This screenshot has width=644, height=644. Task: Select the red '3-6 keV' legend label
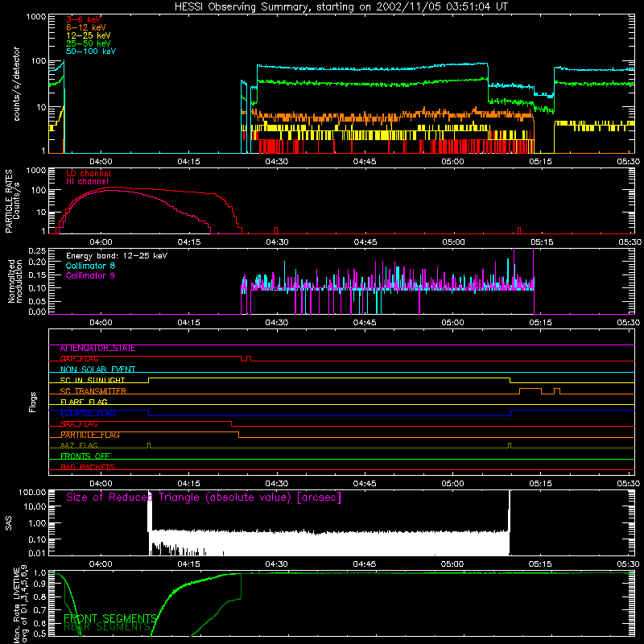coord(83,19)
